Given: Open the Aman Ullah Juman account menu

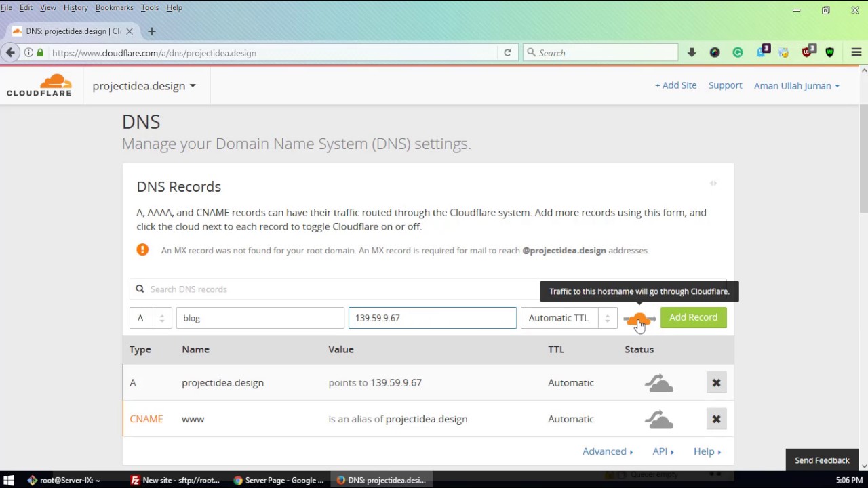Looking at the screenshot, I should (x=797, y=85).
